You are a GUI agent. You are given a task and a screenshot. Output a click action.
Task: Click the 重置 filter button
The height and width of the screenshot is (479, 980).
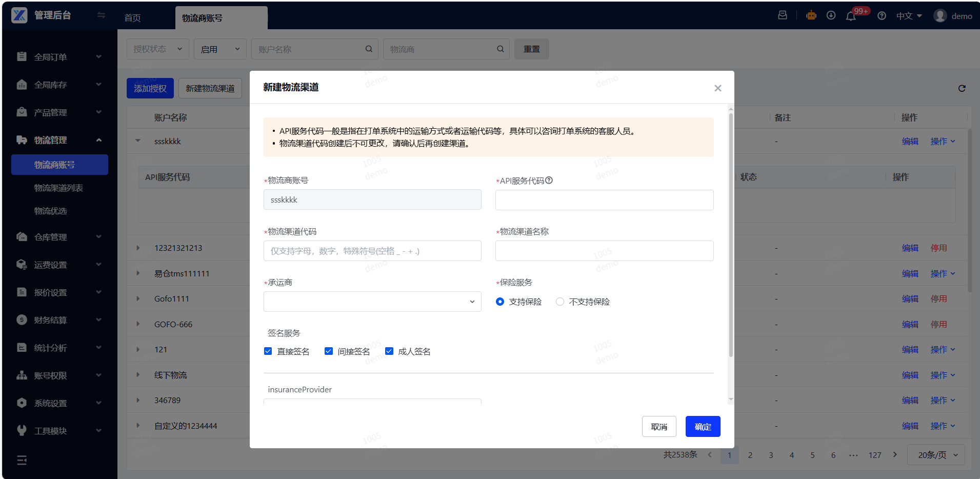[532, 49]
